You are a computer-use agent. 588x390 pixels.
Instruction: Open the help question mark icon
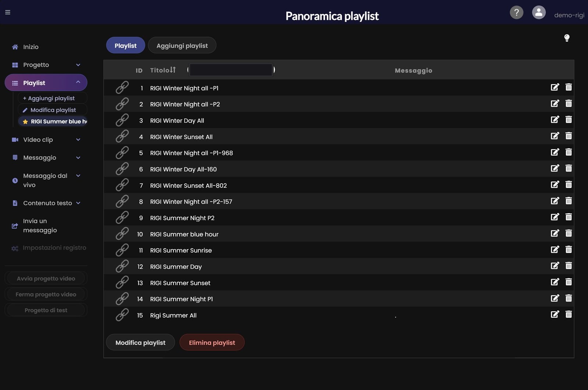pyautogui.click(x=516, y=12)
